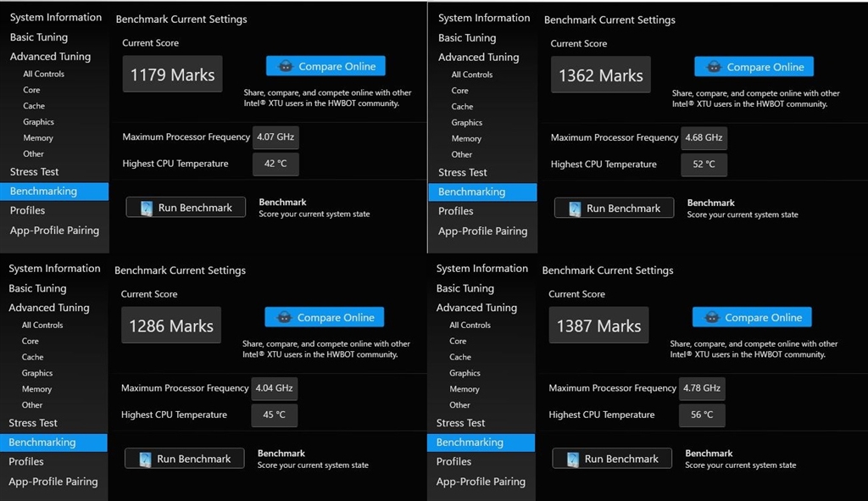This screenshot has width=868, height=501.
Task: Click the HWBOT icon beside 1387 Marks score
Action: coord(712,317)
